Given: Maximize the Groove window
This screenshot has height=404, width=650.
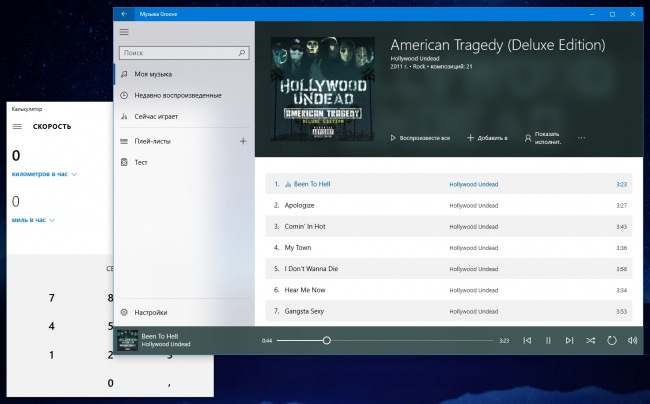Looking at the screenshot, I should tap(612, 14).
